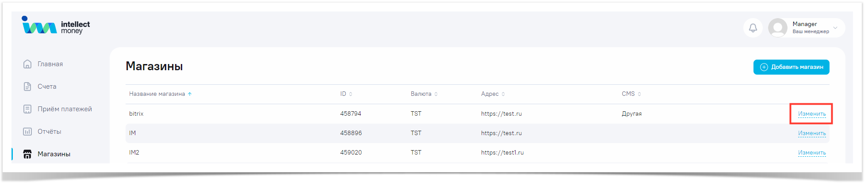This screenshot has height=185, width=868.
Task: Click the Manager avatar picture
Action: (777, 28)
